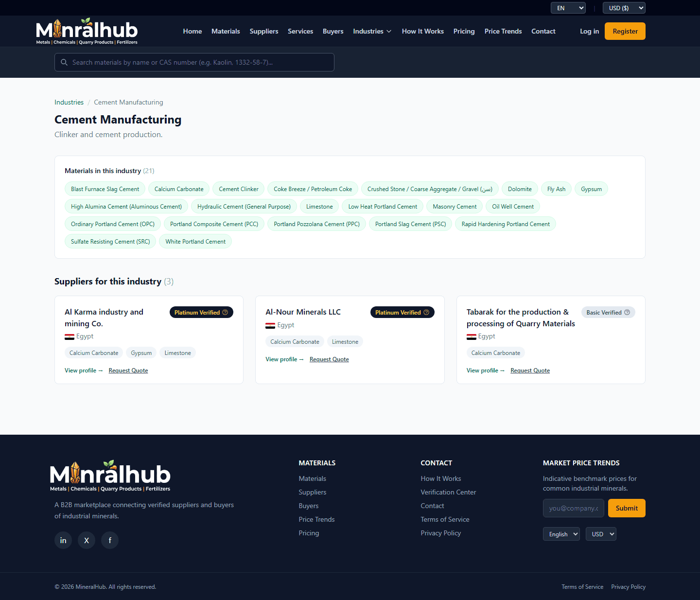Open the English language select in footer
This screenshot has width=700, height=600.
tap(561, 534)
